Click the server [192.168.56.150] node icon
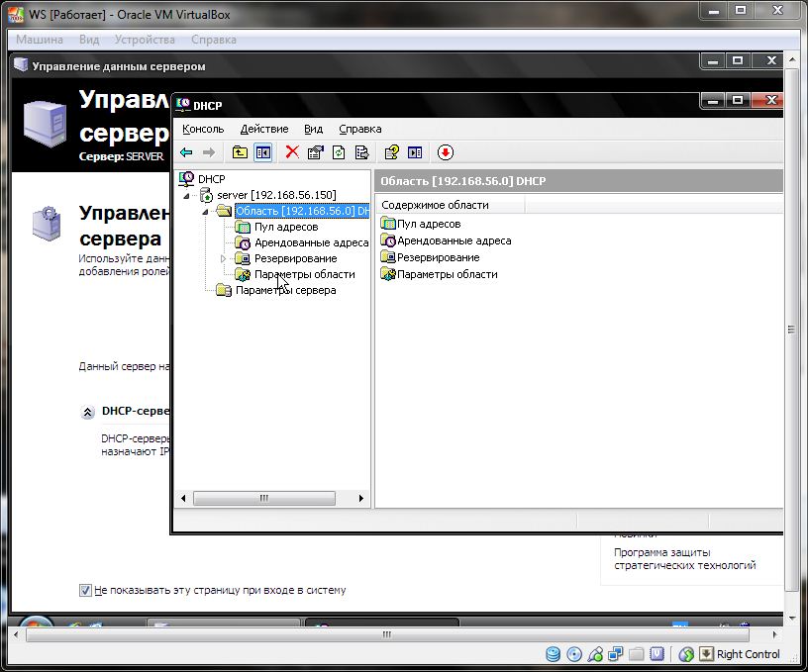 206,195
